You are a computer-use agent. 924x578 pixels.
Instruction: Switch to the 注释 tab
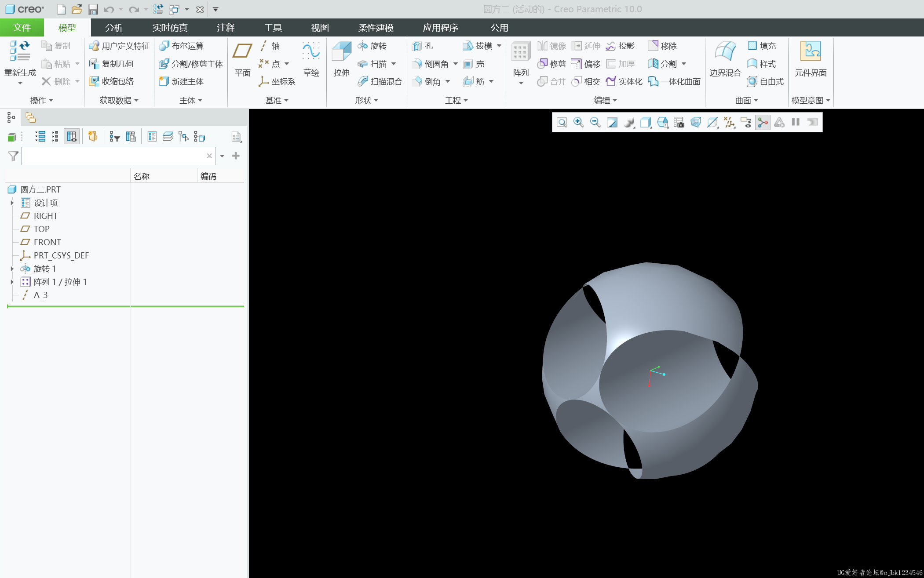226,28
